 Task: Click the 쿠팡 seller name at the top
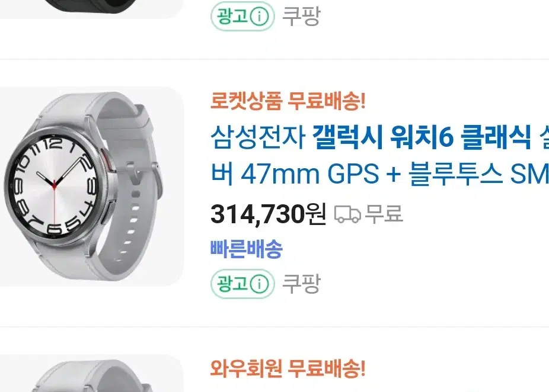tap(301, 16)
